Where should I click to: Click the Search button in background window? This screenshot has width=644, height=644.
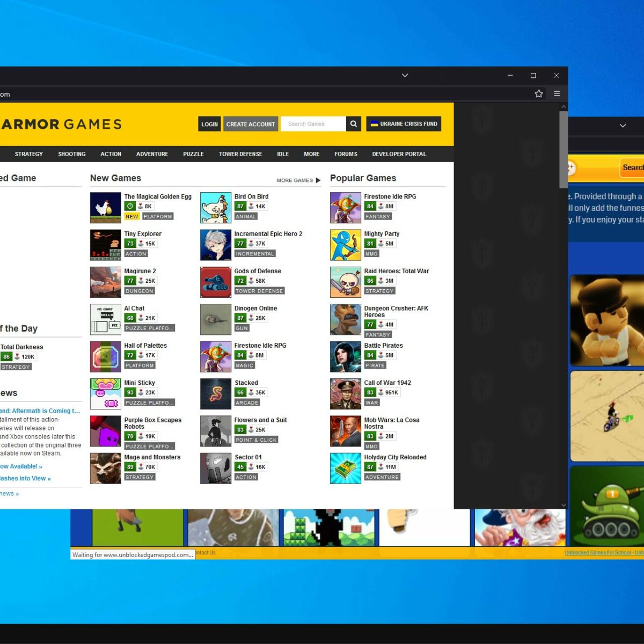pos(632,167)
